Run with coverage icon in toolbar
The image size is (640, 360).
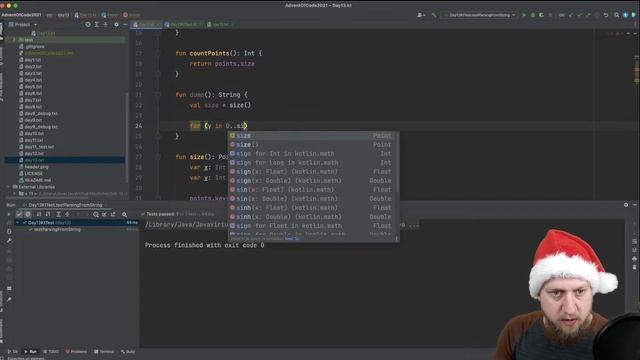pos(541,15)
